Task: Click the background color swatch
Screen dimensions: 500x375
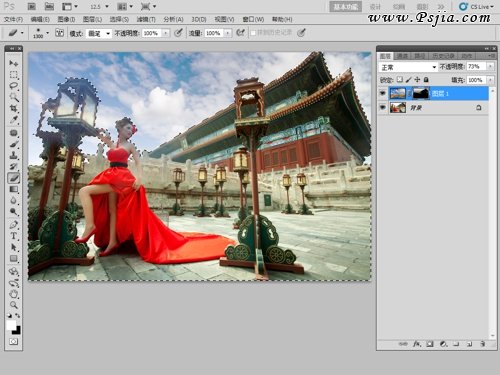Action: tap(17, 331)
